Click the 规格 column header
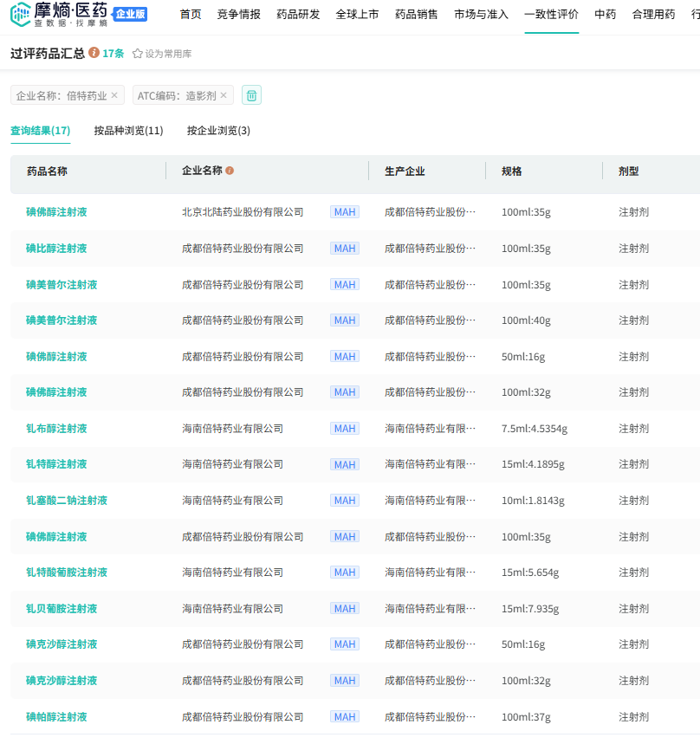This screenshot has height=744, width=700. pyautogui.click(x=512, y=171)
